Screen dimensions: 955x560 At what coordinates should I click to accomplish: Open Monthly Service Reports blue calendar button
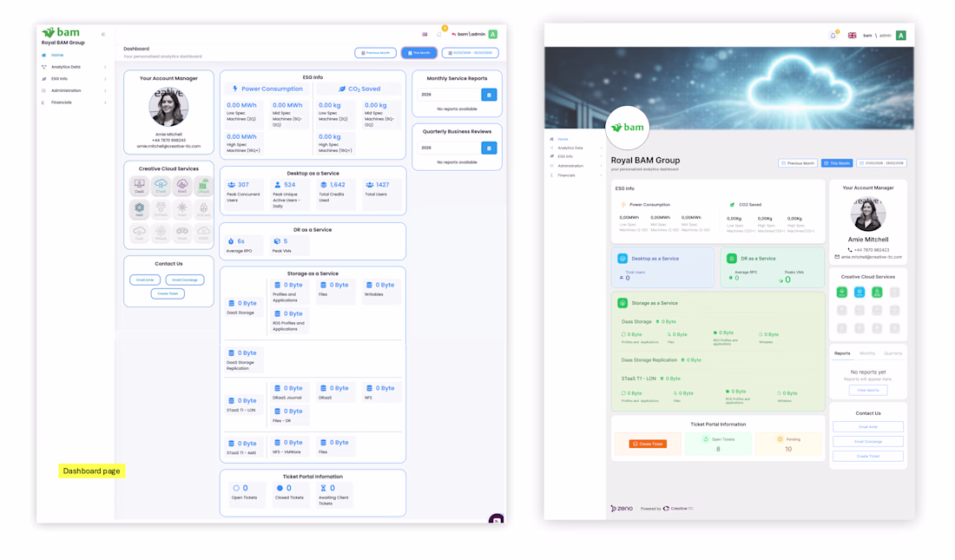[489, 95]
